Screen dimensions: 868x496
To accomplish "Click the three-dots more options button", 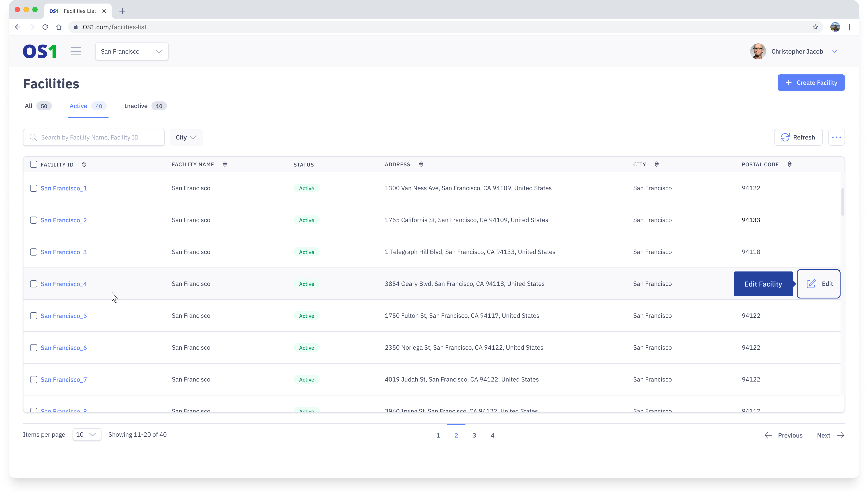I will point(836,137).
